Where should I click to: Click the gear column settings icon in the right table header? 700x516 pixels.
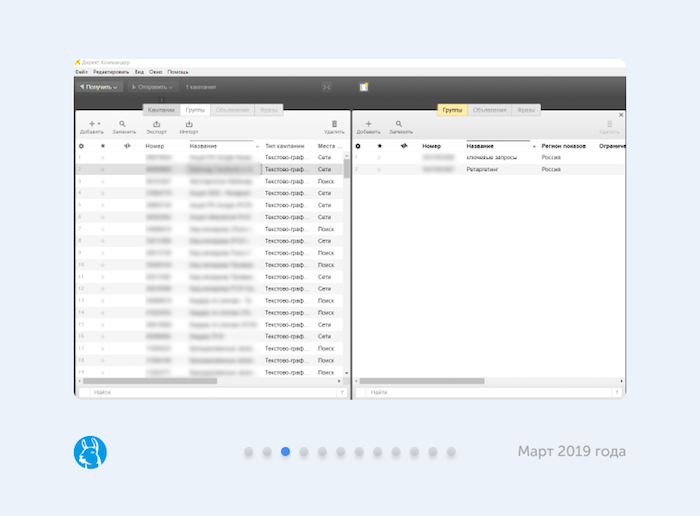358,146
